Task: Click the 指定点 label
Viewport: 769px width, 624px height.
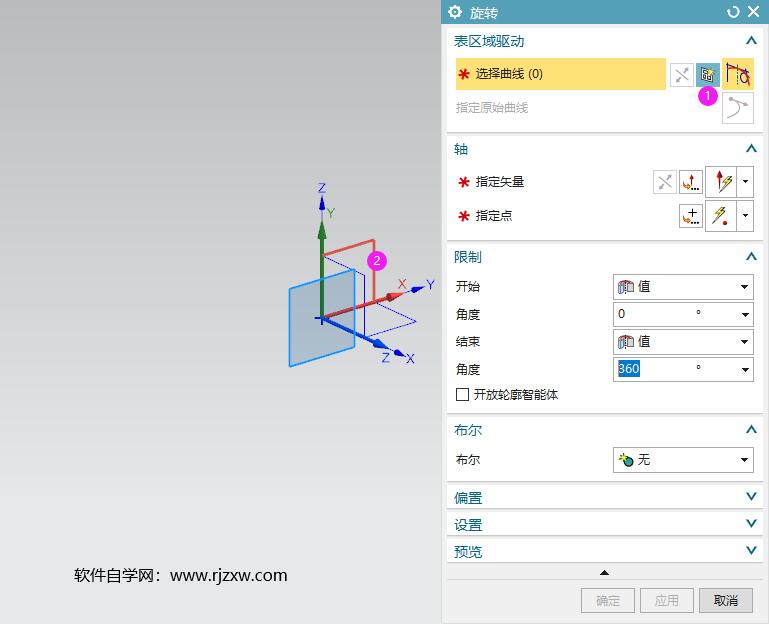Action: [494, 216]
